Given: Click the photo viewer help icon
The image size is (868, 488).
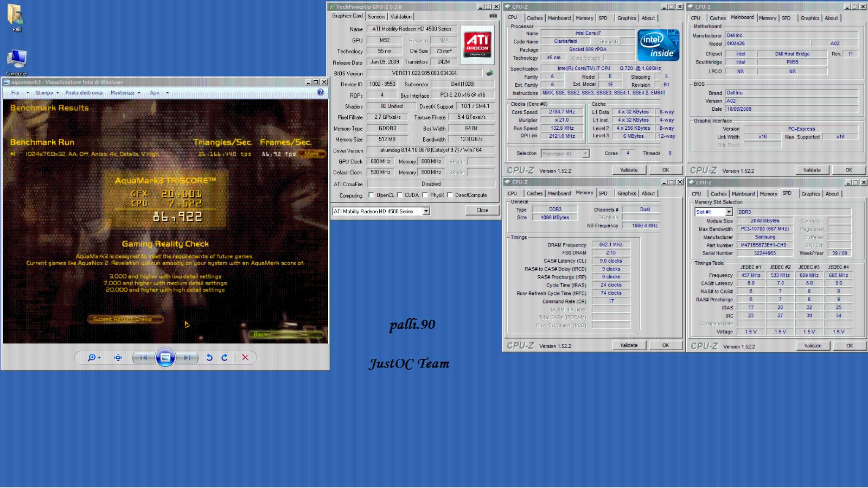Looking at the screenshot, I should pos(320,92).
